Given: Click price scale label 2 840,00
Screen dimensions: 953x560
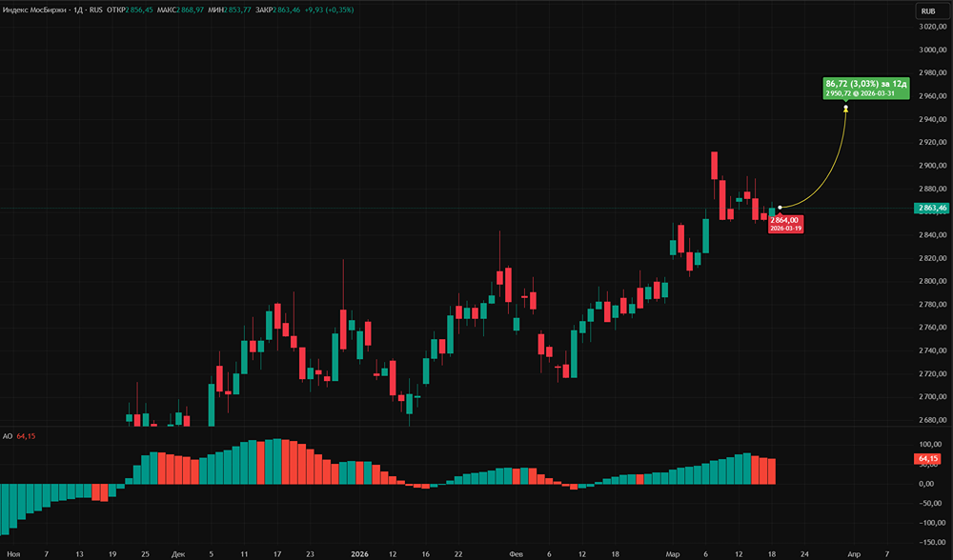Looking at the screenshot, I should [933, 235].
